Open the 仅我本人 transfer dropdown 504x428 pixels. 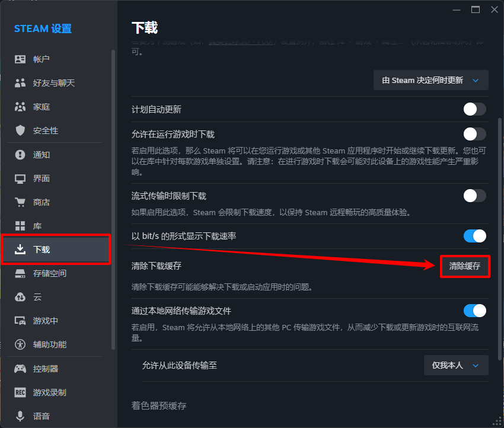pyautogui.click(x=456, y=365)
